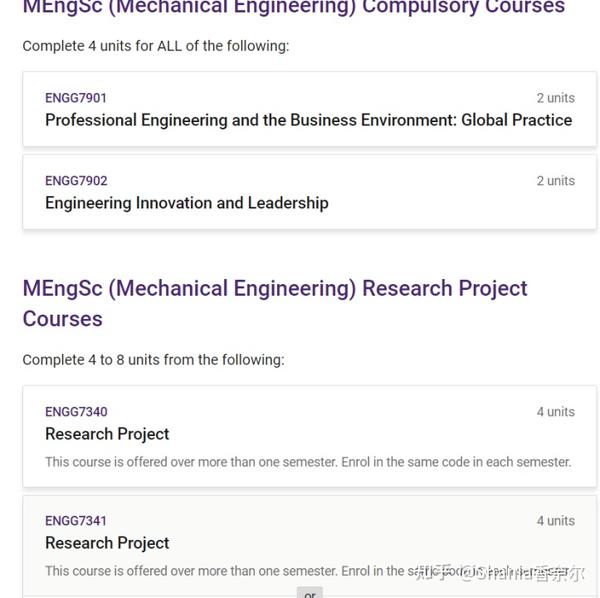Image resolution: width=600 pixels, height=598 pixels.
Task: Click the MEngSc Compulsory Courses heading
Action: pos(294,7)
